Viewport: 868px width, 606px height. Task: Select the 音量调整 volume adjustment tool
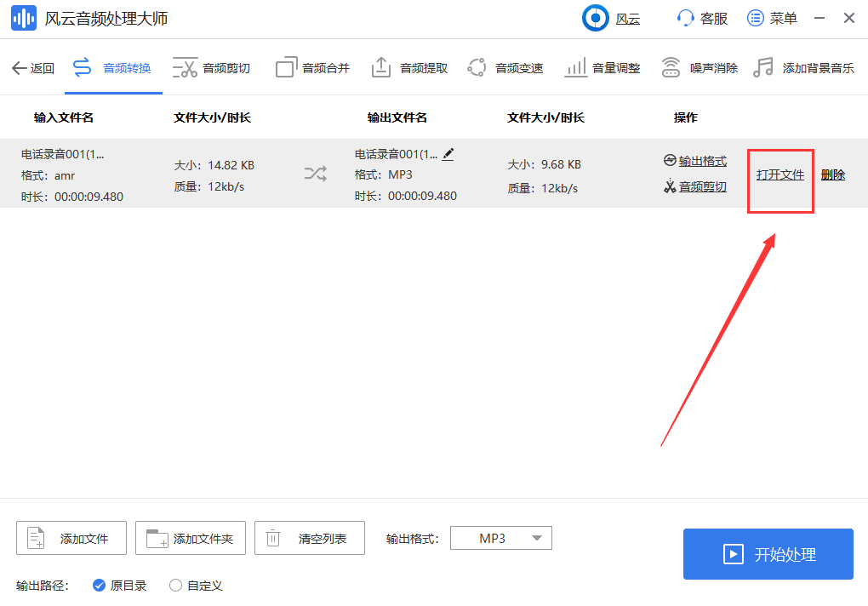pyautogui.click(x=602, y=67)
